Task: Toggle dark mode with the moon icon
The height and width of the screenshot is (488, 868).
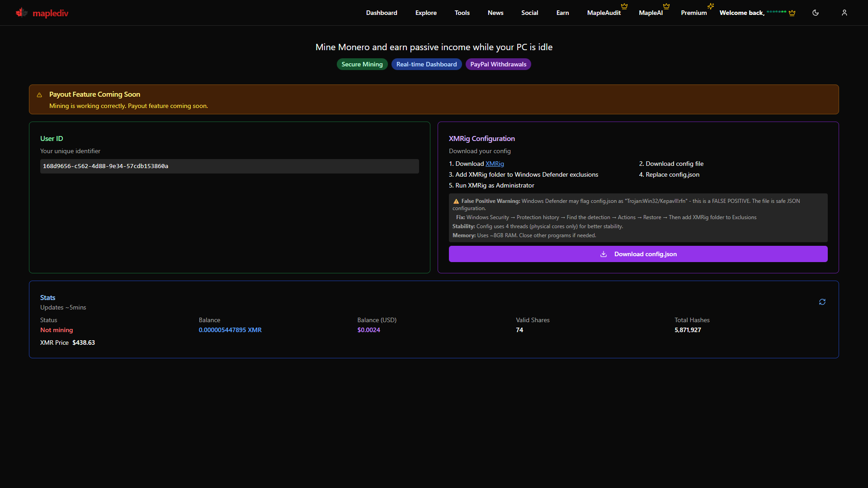Action: [816, 13]
